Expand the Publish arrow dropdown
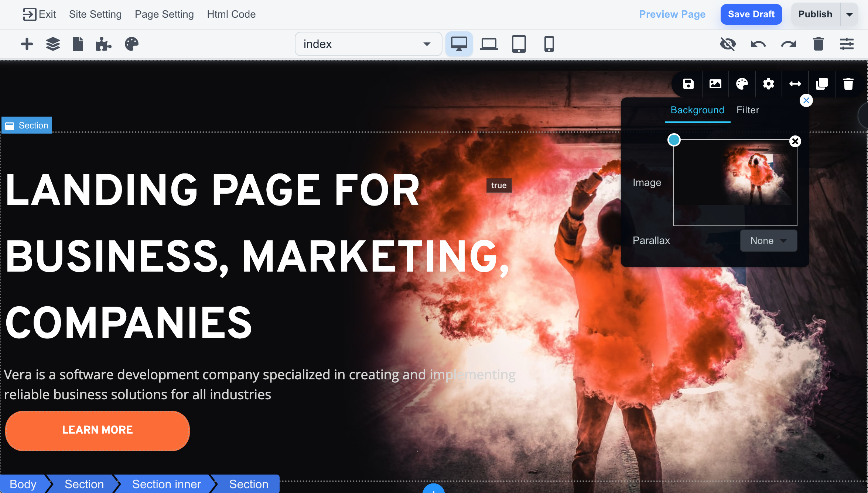868x493 pixels. click(x=849, y=15)
